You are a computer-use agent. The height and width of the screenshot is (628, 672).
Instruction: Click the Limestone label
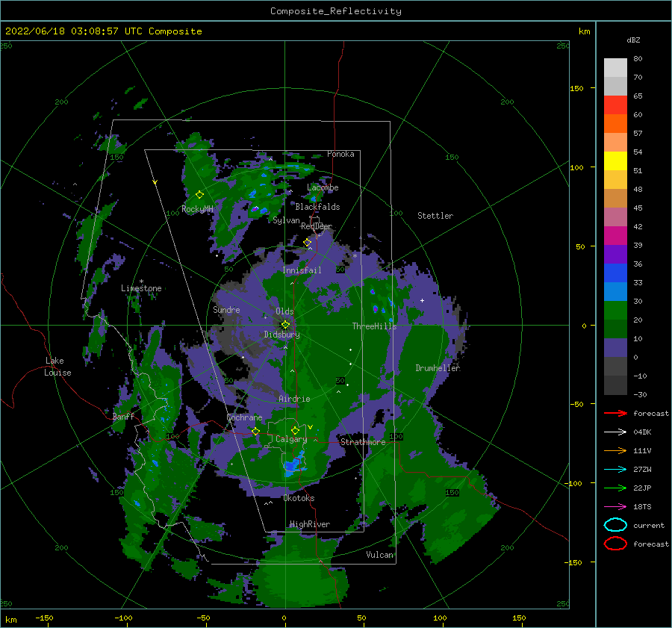[x=141, y=288]
